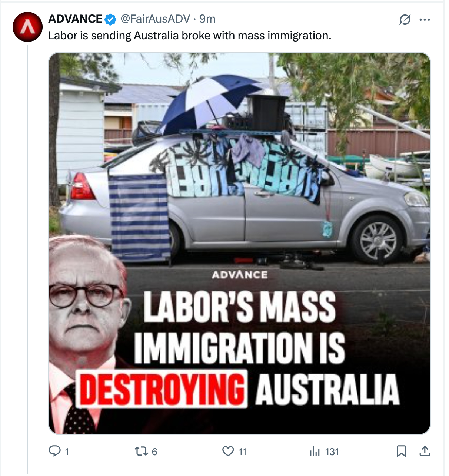Open the three-dot More options menu
The image size is (449, 476).
click(x=425, y=19)
